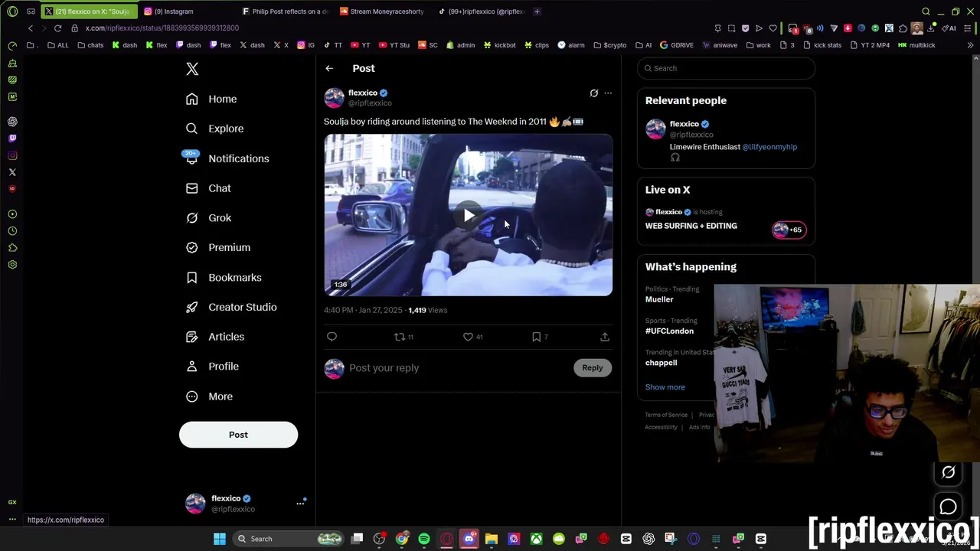This screenshot has width=980, height=551.
Task: Open Bookmarks in the sidebar
Action: (x=224, y=277)
